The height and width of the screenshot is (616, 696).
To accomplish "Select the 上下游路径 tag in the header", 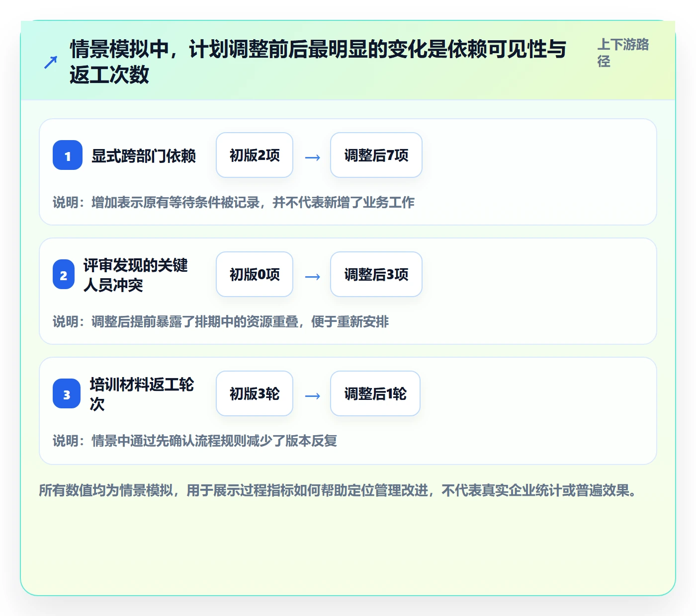I will point(623,53).
